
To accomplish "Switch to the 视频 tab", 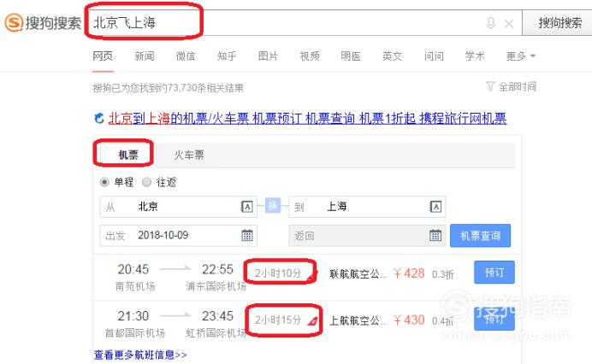I will 310,56.
